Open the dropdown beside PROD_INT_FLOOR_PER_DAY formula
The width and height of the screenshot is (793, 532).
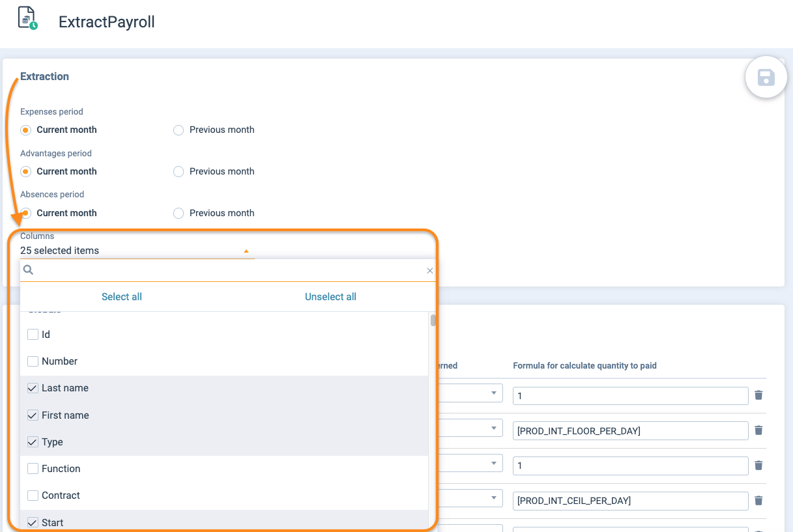pyautogui.click(x=494, y=428)
